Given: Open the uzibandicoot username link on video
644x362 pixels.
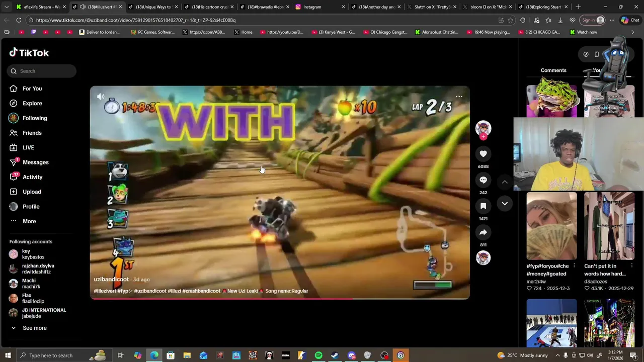Looking at the screenshot, I should click(x=111, y=279).
